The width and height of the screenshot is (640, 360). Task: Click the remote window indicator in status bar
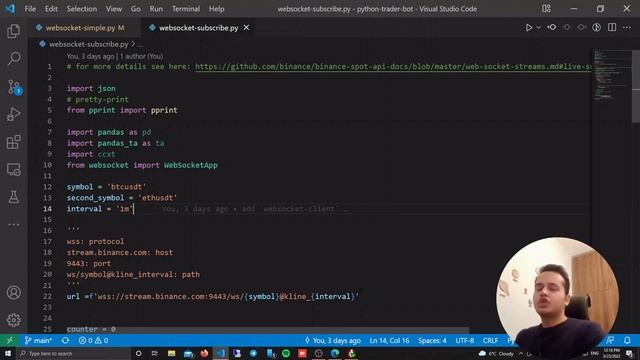9,340
